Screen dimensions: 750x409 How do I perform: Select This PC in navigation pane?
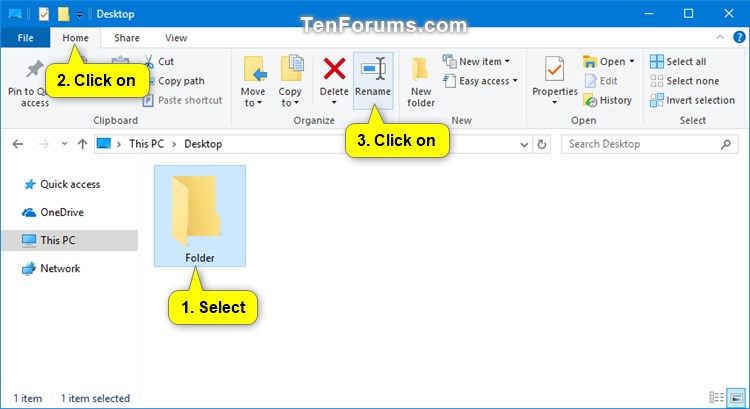[70, 240]
